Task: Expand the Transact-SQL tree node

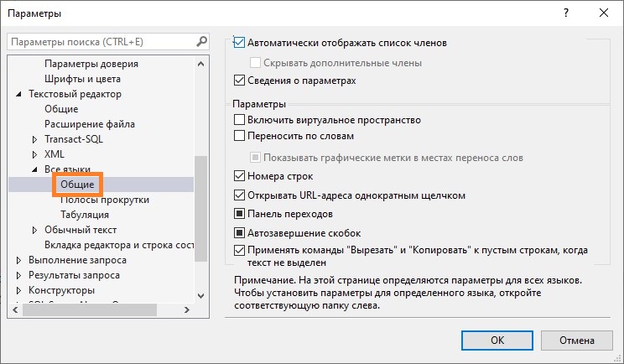Action: coord(34,139)
